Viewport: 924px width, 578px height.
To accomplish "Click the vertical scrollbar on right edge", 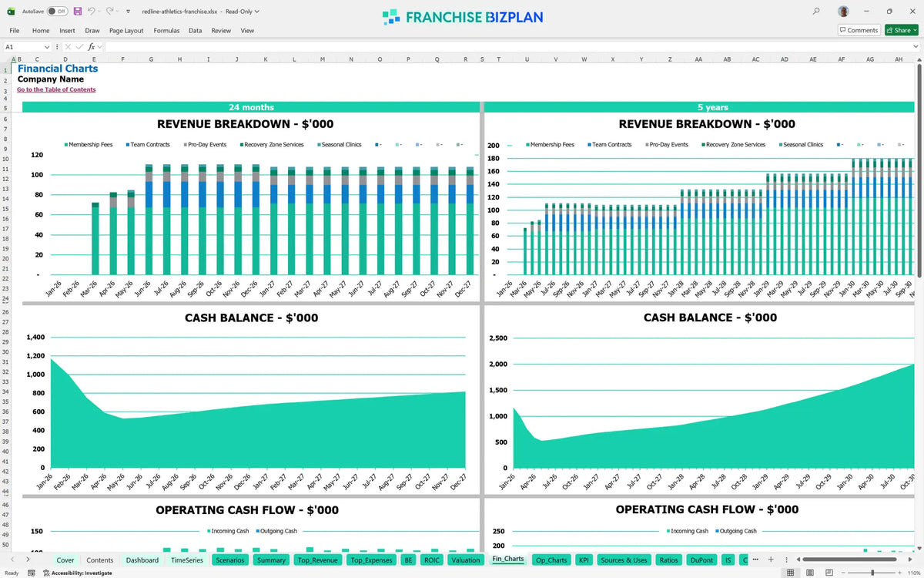I will tap(919, 170).
